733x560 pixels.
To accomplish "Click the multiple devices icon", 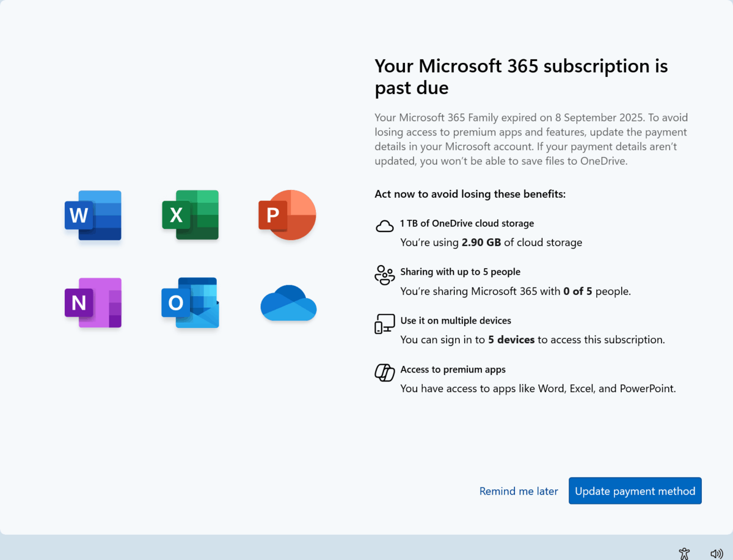I will point(384,324).
